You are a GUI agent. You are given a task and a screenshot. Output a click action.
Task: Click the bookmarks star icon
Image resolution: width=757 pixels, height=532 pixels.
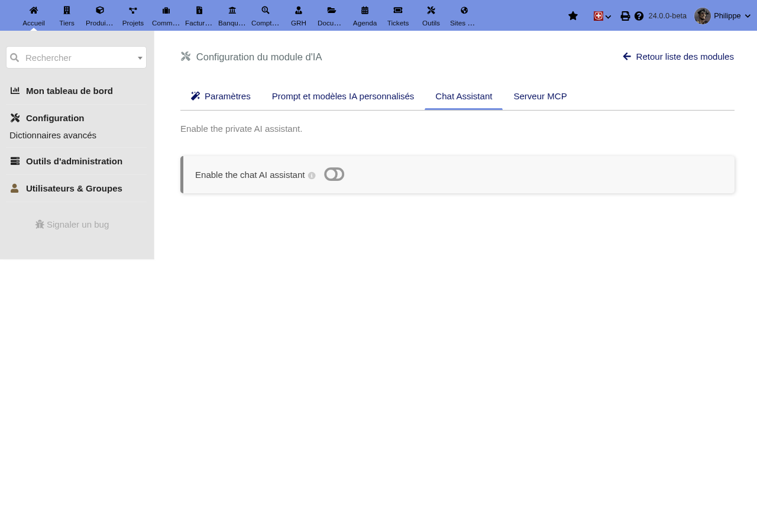(573, 16)
